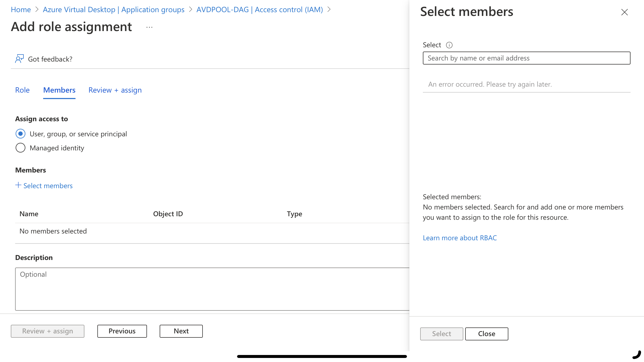644x362 pixels.
Task: Click the Learn more about RBAC link
Action: (x=460, y=238)
